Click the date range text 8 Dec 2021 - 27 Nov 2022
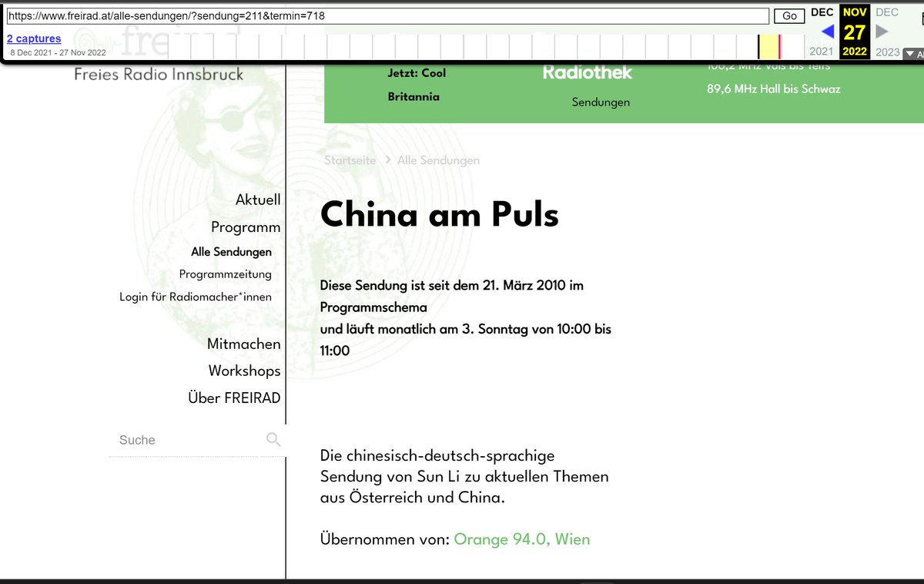 click(58, 52)
